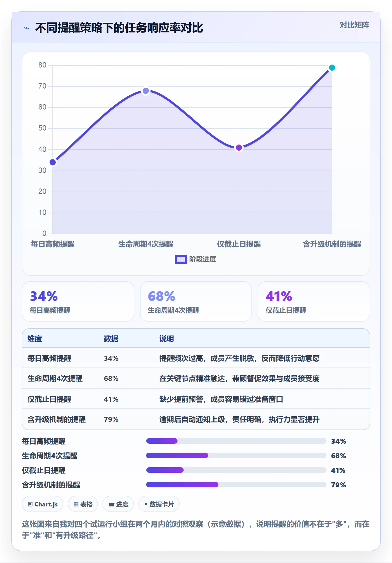Click x-axis label 生命周期4次提醒 under chart
The height and width of the screenshot is (563, 392).
[x=146, y=244]
